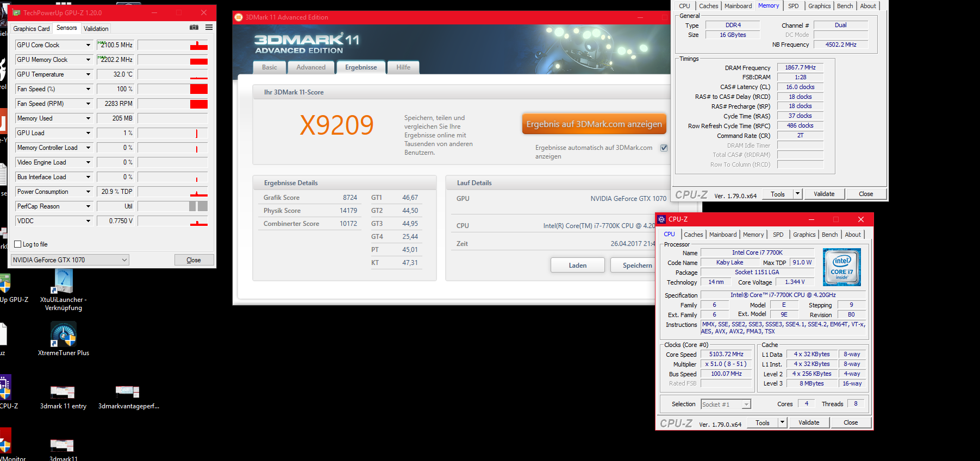Click the GPU Core Clock sensor graph
Screen dimensions: 980x461
coord(173,45)
